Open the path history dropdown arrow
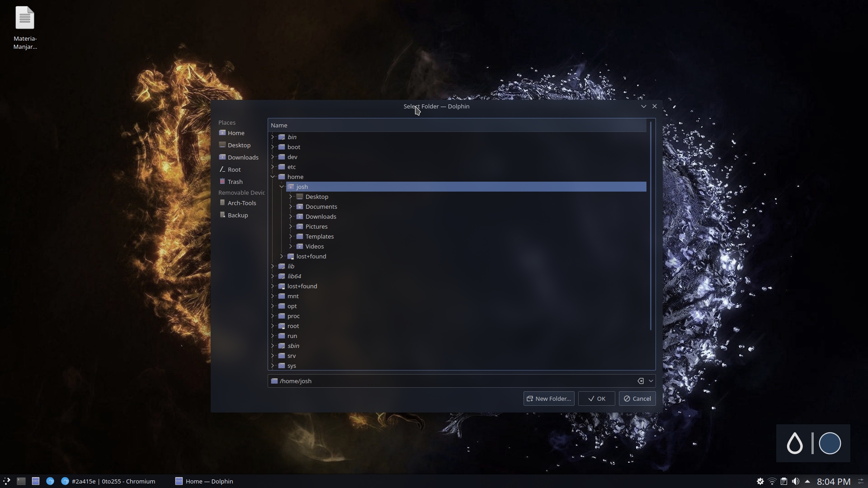This screenshot has height=488, width=868. [x=651, y=381]
